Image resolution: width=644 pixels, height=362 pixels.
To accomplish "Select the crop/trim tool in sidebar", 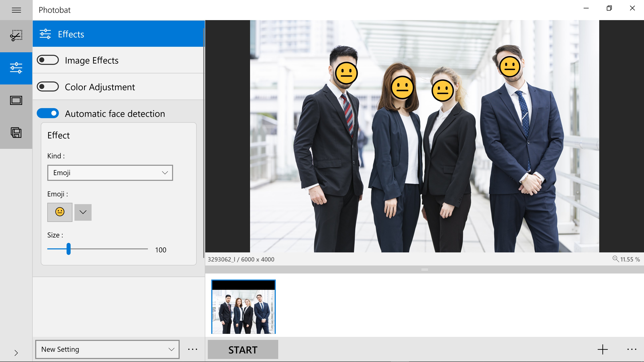I will pyautogui.click(x=16, y=36).
